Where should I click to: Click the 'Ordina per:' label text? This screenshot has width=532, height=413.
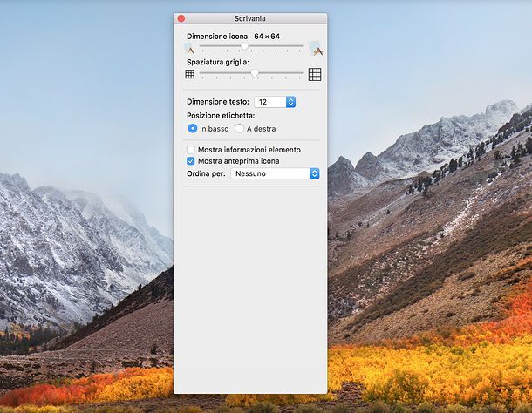(x=206, y=173)
